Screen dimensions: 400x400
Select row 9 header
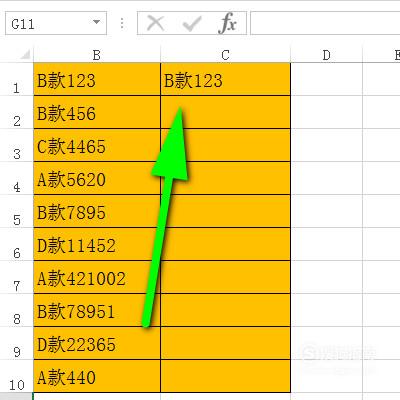(16, 343)
